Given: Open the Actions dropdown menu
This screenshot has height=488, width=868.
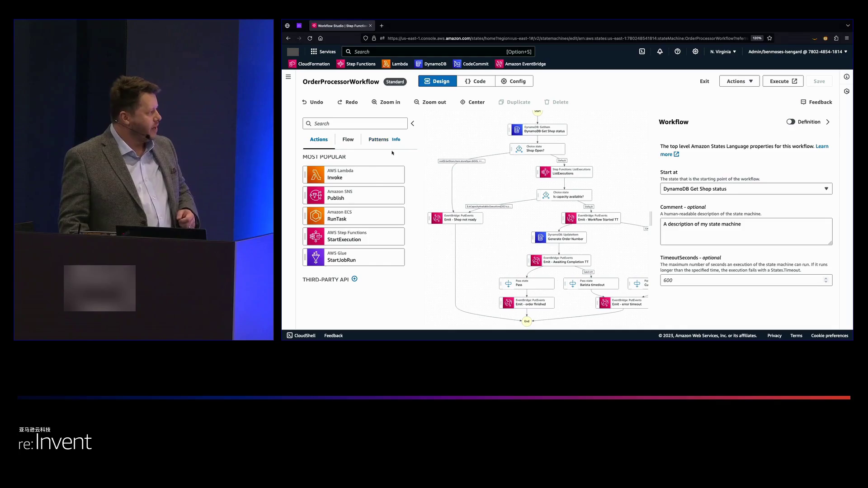Looking at the screenshot, I should pos(739,81).
